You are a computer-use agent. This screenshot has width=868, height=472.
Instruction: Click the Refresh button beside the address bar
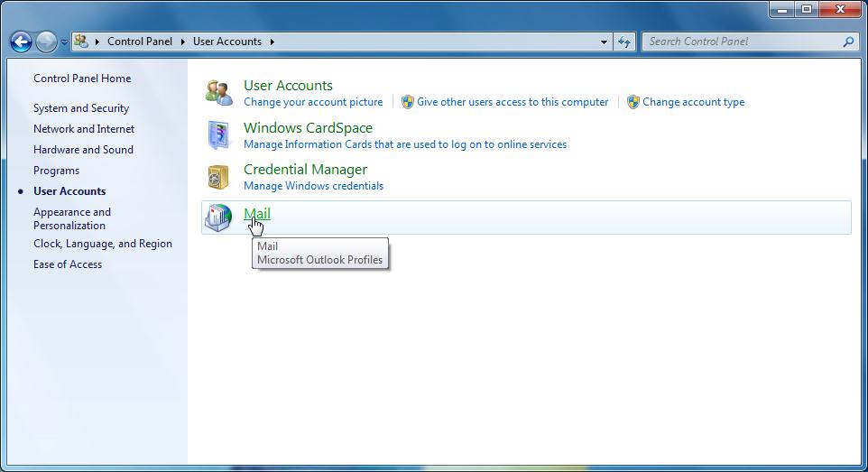pos(624,42)
